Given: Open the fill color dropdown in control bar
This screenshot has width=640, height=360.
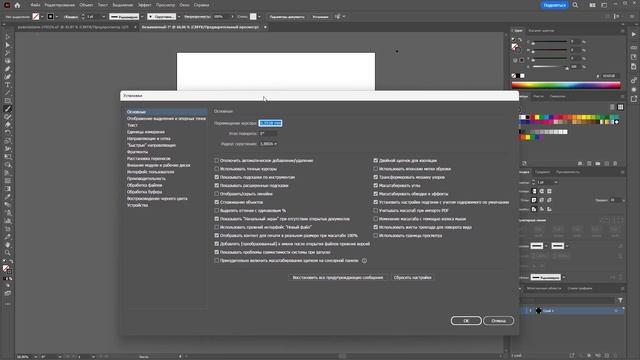Looking at the screenshot, I should tap(42, 17).
